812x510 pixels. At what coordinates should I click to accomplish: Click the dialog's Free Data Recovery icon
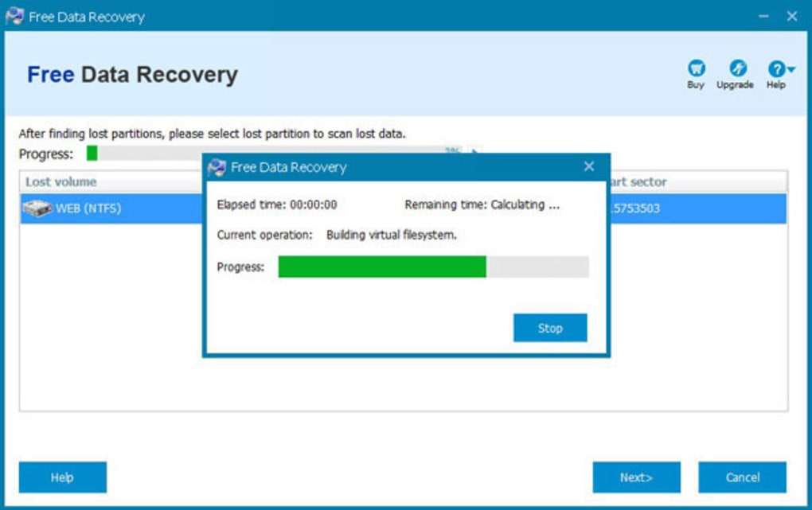tap(217, 168)
